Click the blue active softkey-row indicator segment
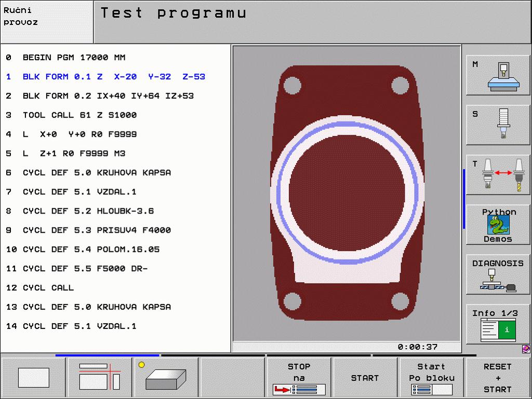The width and height of the screenshot is (532, 399). pos(107,355)
